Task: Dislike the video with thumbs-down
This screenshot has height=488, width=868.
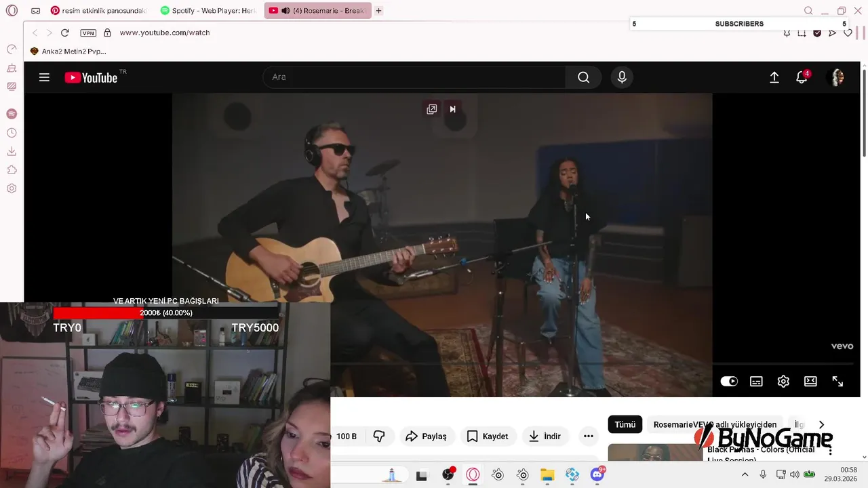Action: coord(379,436)
